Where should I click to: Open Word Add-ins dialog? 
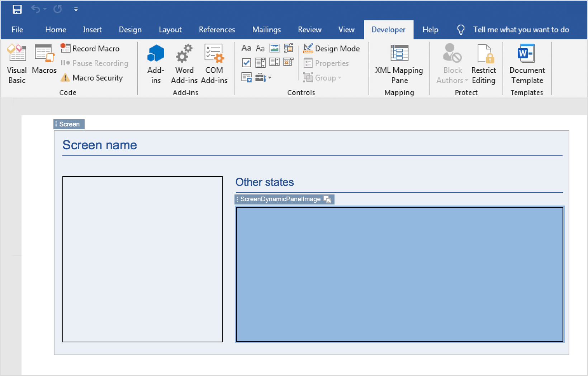(x=184, y=64)
